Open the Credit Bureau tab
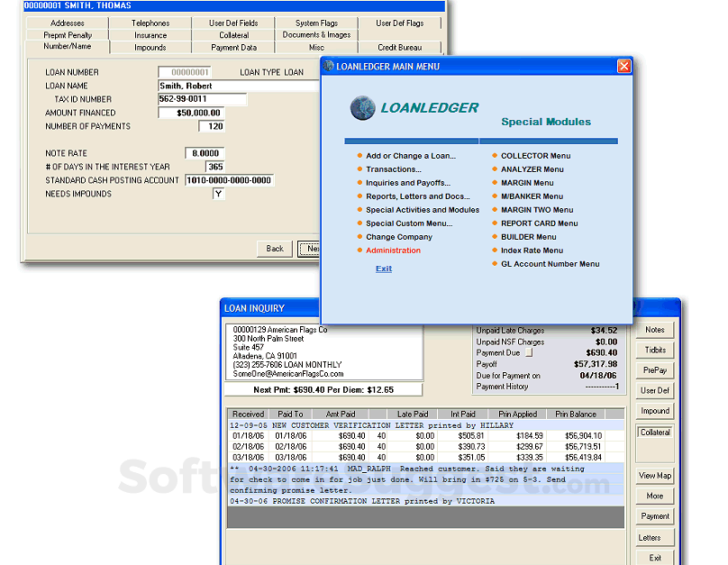The image size is (728, 565). click(400, 47)
